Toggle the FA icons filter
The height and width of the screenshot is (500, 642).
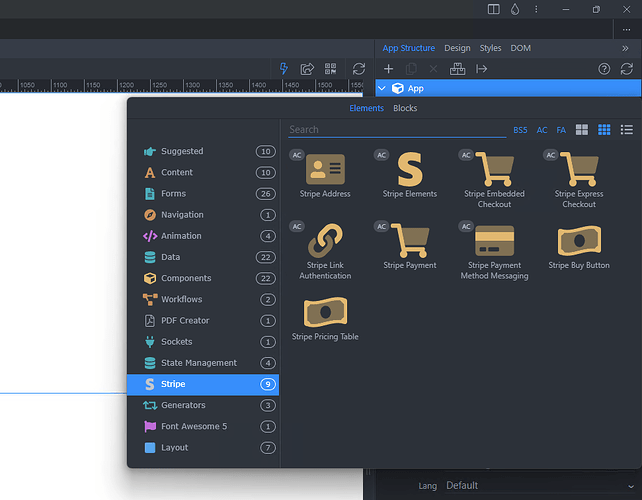click(561, 130)
